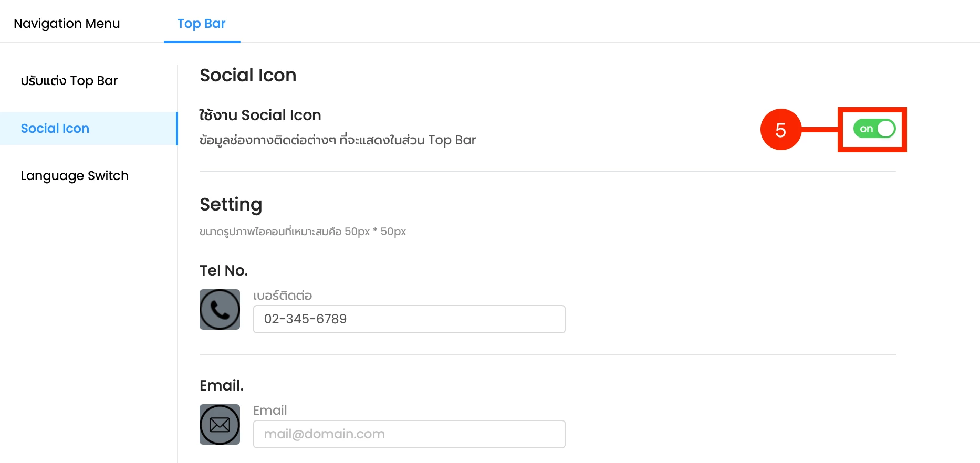980x463 pixels.
Task: Click the phone number field showing 02-345-6789
Action: click(x=409, y=319)
